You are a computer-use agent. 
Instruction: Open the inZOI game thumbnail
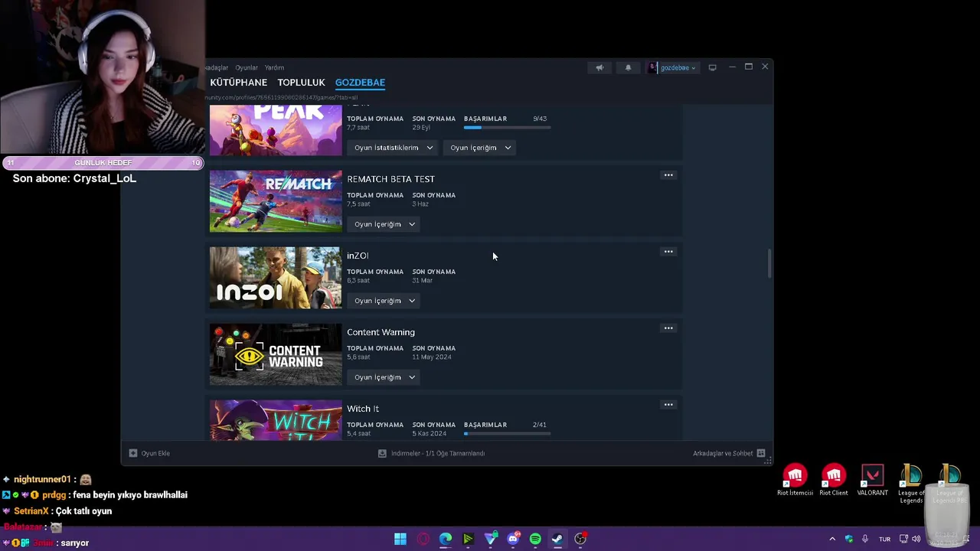(x=276, y=278)
